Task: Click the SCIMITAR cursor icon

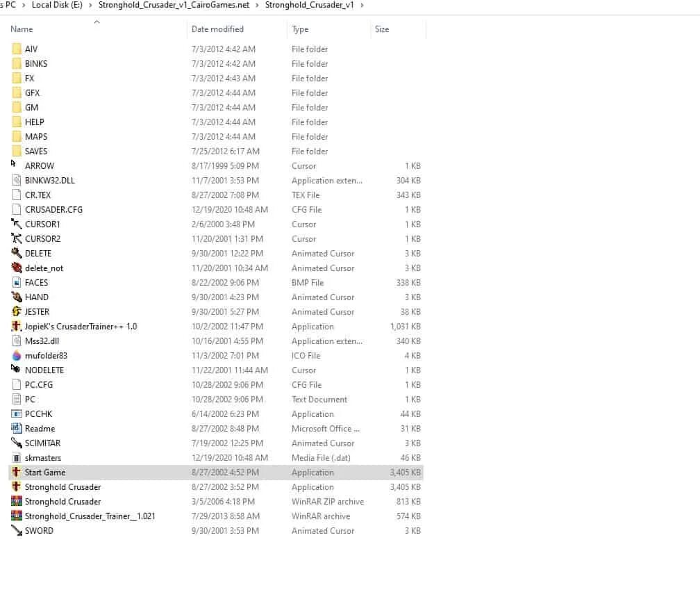Action: tap(17, 443)
